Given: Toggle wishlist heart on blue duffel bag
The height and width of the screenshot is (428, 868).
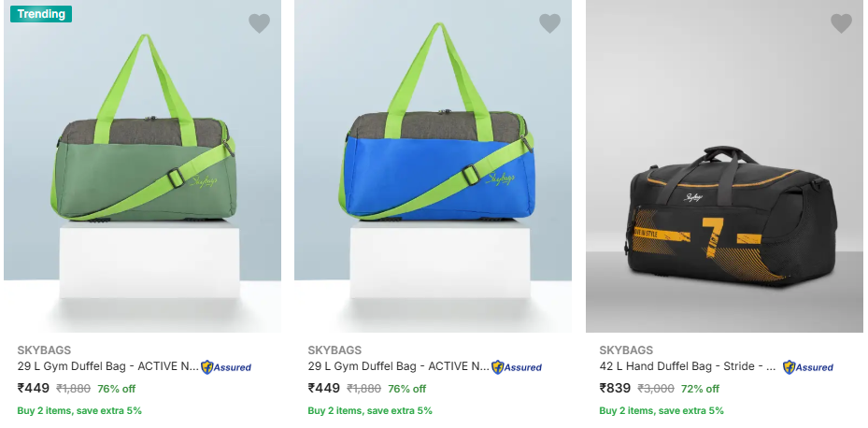Looking at the screenshot, I should [x=549, y=23].
